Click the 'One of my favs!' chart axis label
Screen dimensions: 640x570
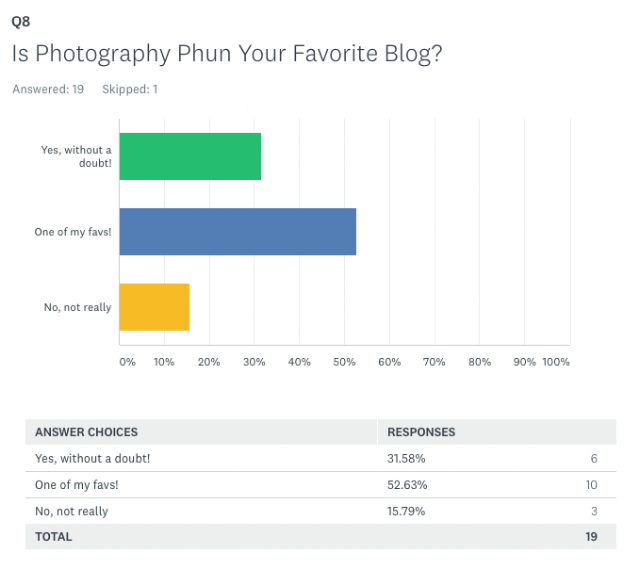(x=73, y=232)
